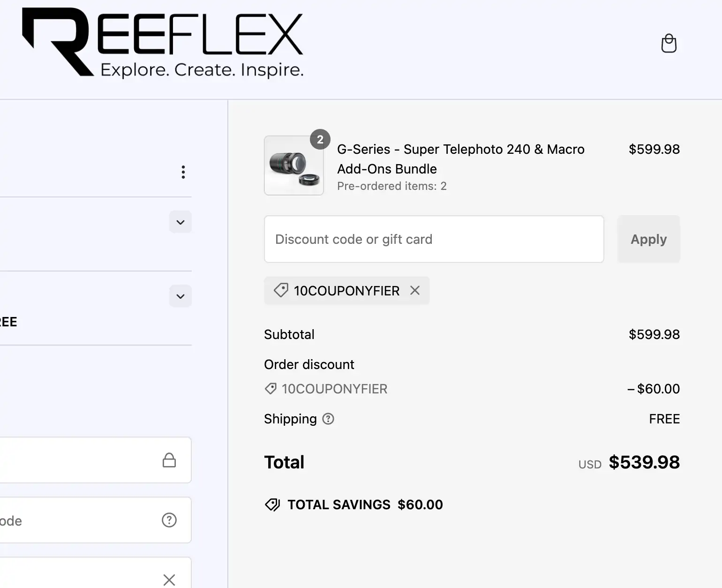Click the tag icon next to TOTAL SAVINGS

[272, 505]
